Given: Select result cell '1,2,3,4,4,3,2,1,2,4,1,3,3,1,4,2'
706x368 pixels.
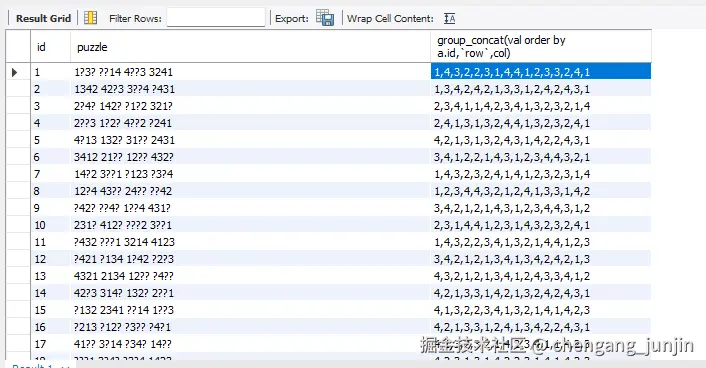Looking at the screenshot, I should (x=541, y=191).
